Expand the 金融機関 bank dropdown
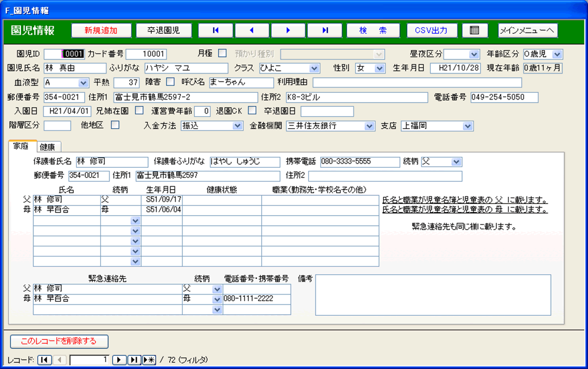588x369 pixels. pos(369,126)
